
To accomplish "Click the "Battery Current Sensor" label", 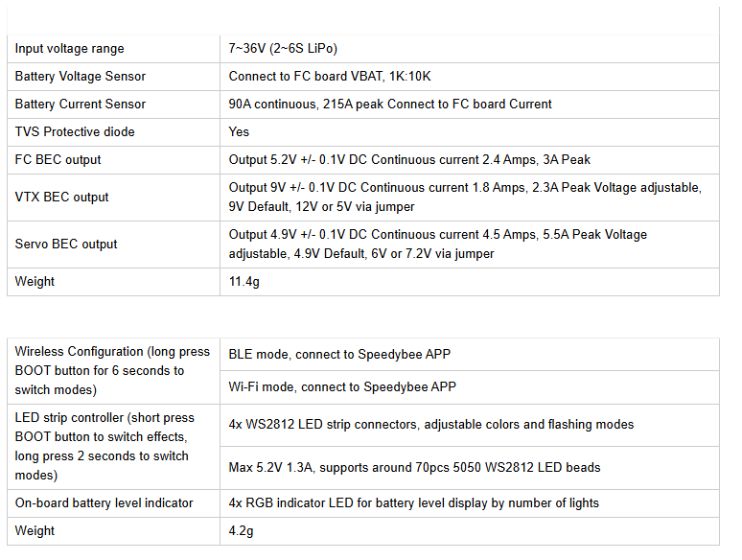I will point(81,105).
